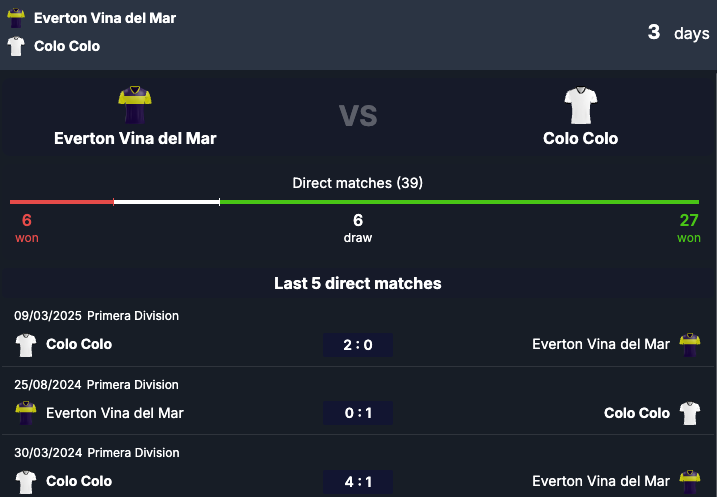Click Everton Vina del Mar header title text
Screen dimensions: 717x497
pyautogui.click(x=105, y=18)
